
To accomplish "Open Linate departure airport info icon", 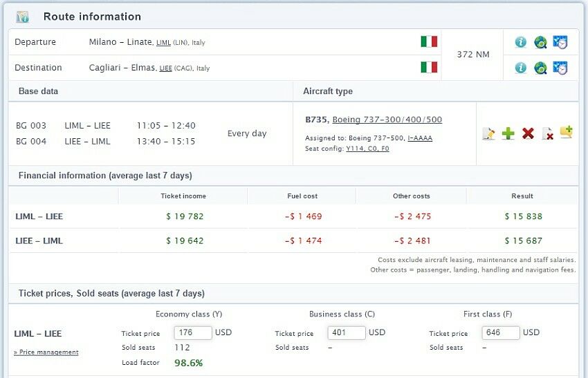I will click(520, 42).
